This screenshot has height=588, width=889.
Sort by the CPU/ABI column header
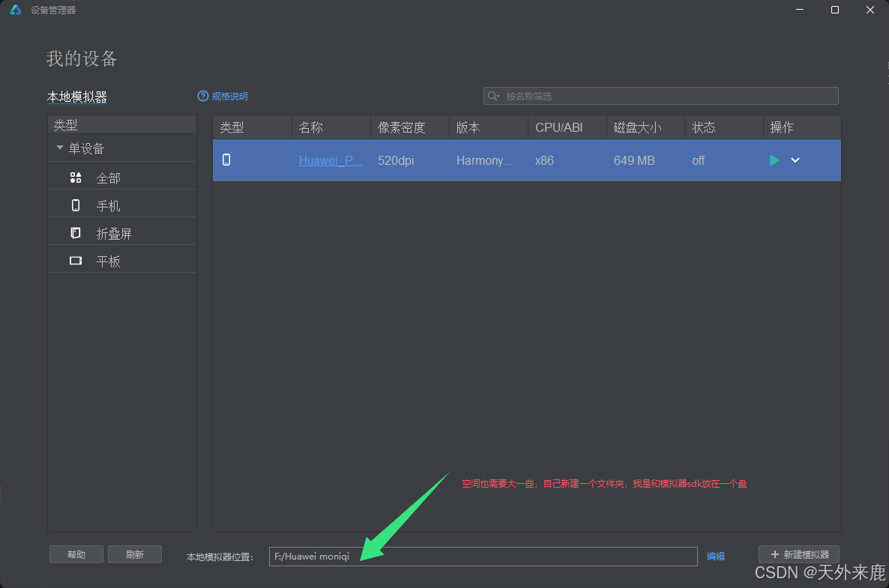coord(567,127)
